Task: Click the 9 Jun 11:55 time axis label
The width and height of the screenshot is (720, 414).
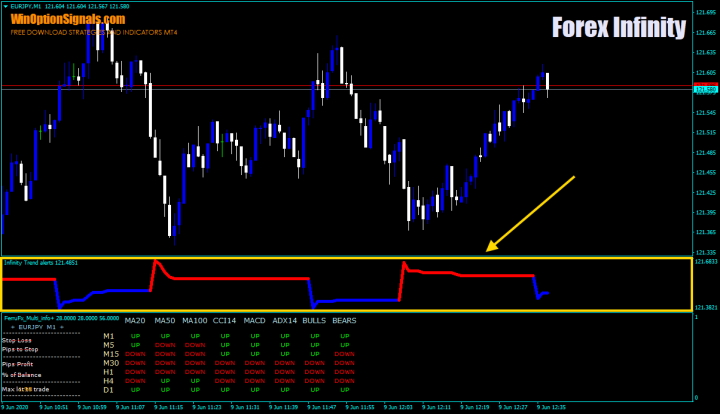Action: (360, 407)
